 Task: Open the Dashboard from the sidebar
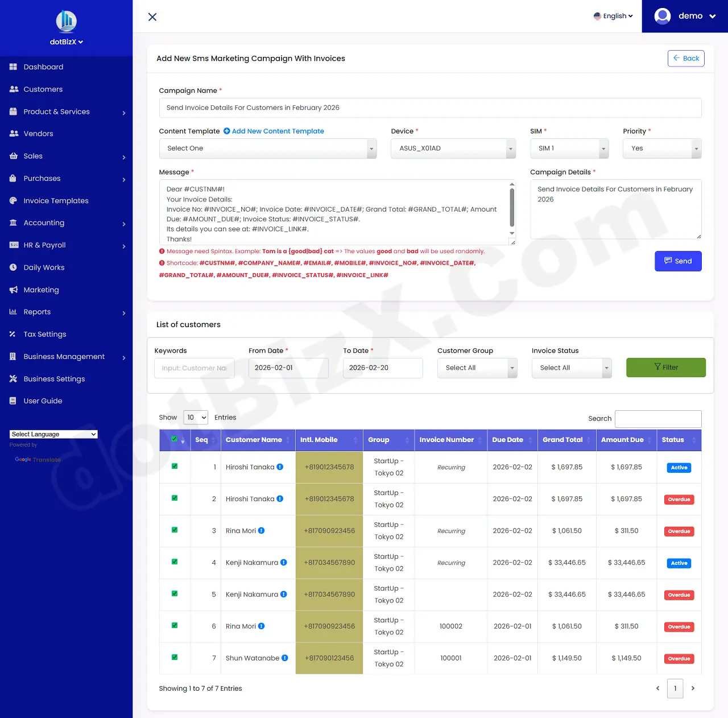pos(43,67)
